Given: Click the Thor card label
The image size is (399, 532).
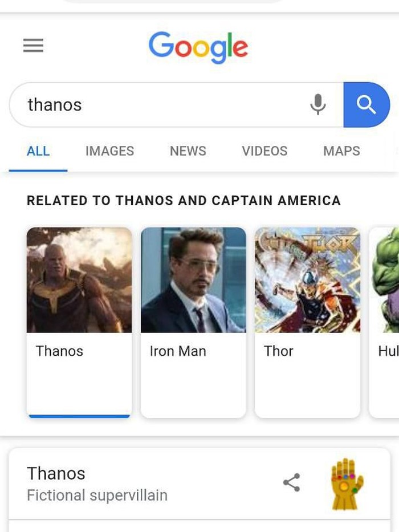Looking at the screenshot, I should pyautogui.click(x=279, y=351).
